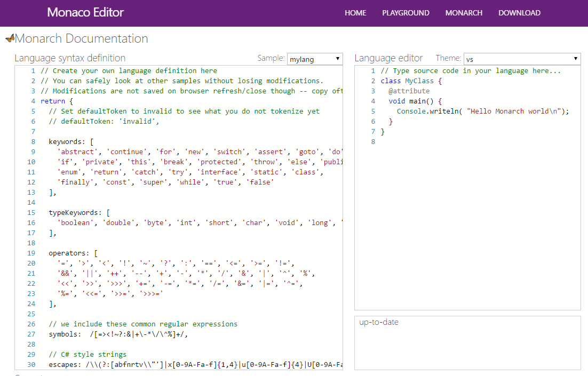Screen dimensions: 588x376
Task: Open the Theme dropdown showing vs
Action: coord(522,59)
